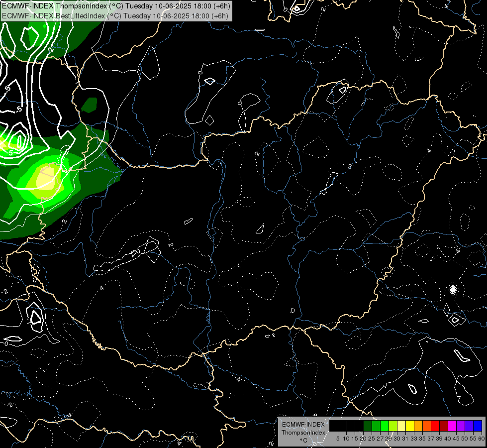The height and width of the screenshot is (448, 487).
Task: Select the medium green 25–27 legend swatch
Action: [x=376, y=426]
